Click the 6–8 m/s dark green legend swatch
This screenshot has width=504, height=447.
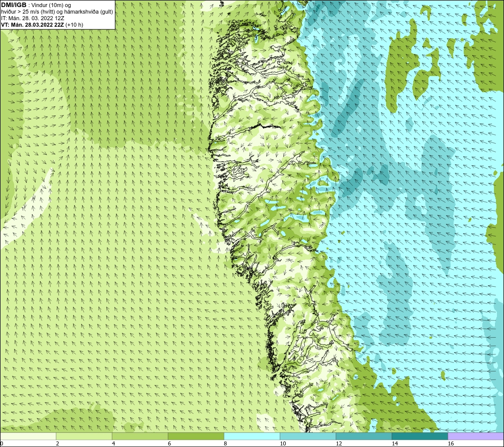pyautogui.click(x=196, y=436)
